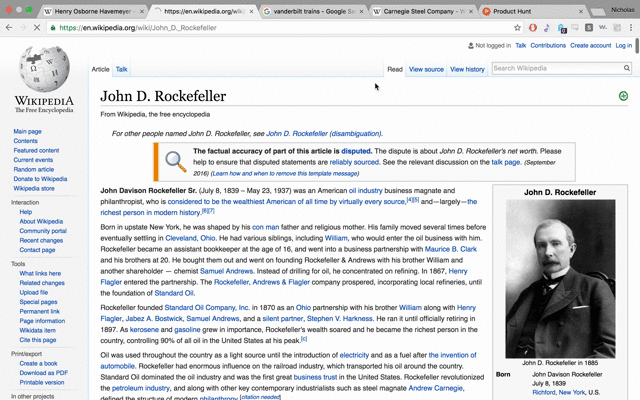This screenshot has height=400, width=640.
Task: Open a new browser tab
Action: tap(598, 12)
